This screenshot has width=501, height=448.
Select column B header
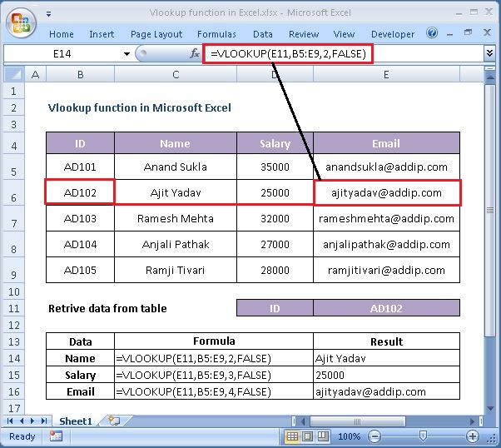(x=80, y=74)
